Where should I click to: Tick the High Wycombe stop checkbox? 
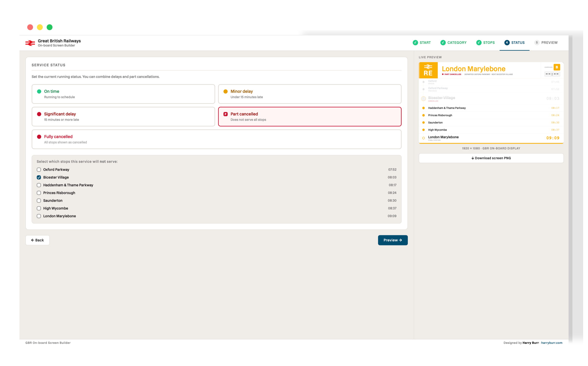39,208
